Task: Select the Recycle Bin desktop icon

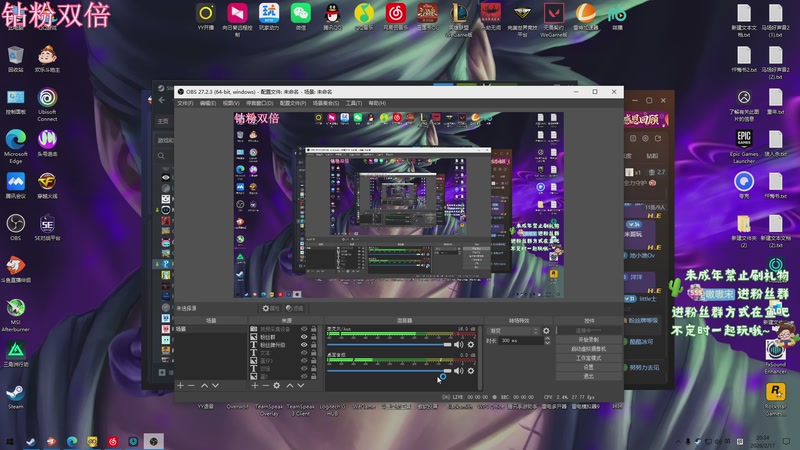Action: tap(16, 59)
